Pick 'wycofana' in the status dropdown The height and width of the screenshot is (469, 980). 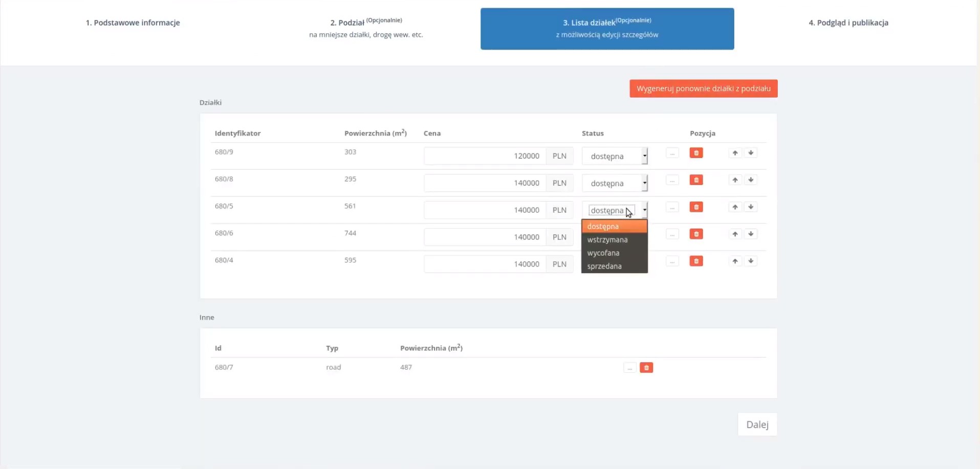point(603,253)
